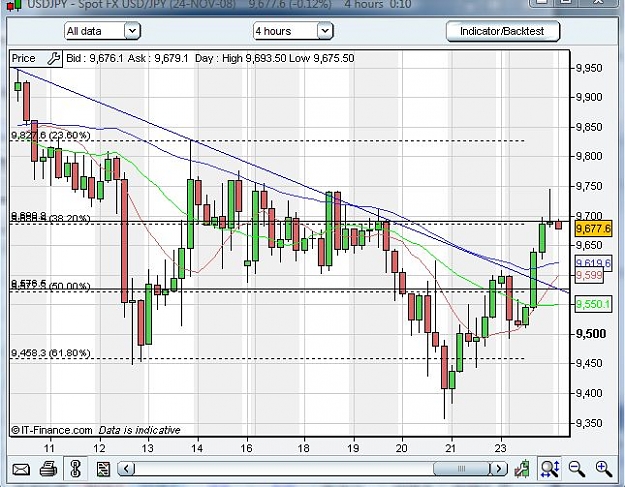Click the (38.20%) Fibonacci level label
The image size is (625, 487).
point(71,218)
